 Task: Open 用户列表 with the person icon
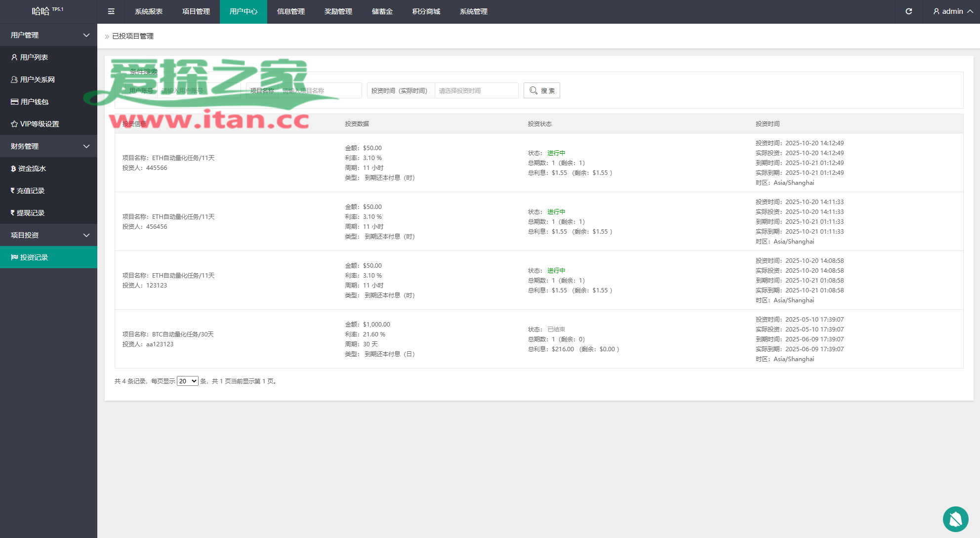[x=34, y=57]
